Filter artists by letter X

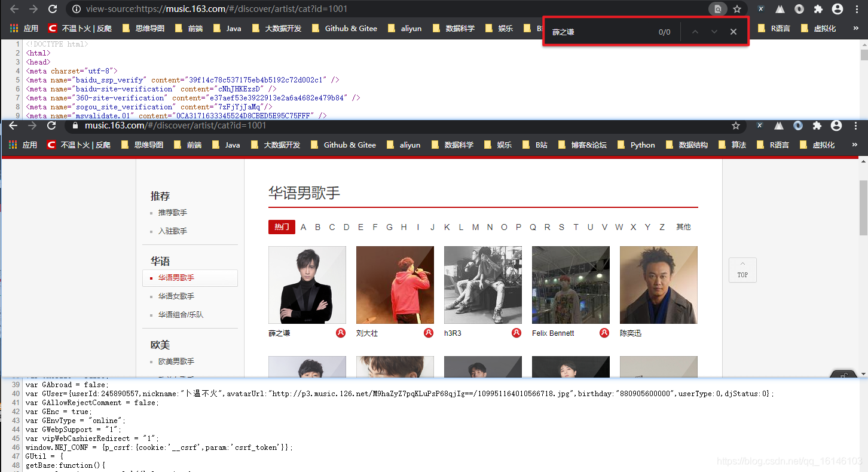(633, 227)
